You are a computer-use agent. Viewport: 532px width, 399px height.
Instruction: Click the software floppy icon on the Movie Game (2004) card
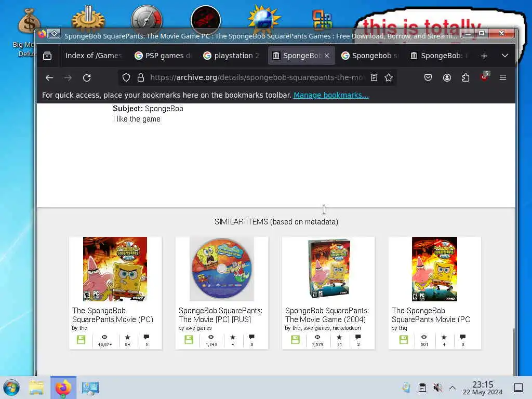295,340
